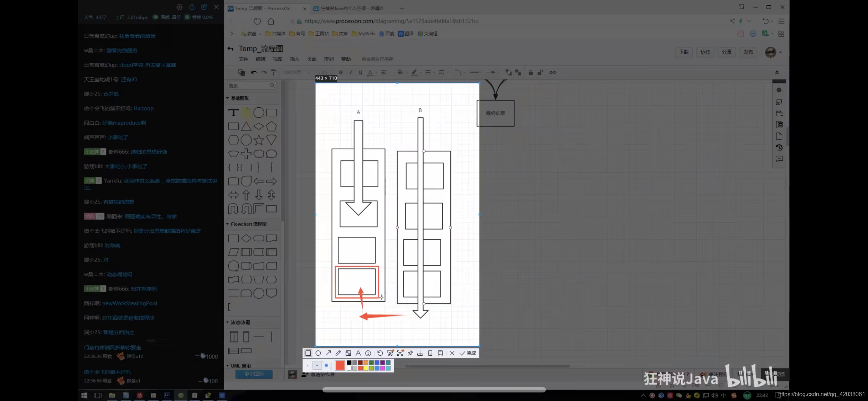Image resolution: width=868 pixels, height=401 pixels.
Task: Select the medium brush size dot
Action: click(x=317, y=365)
